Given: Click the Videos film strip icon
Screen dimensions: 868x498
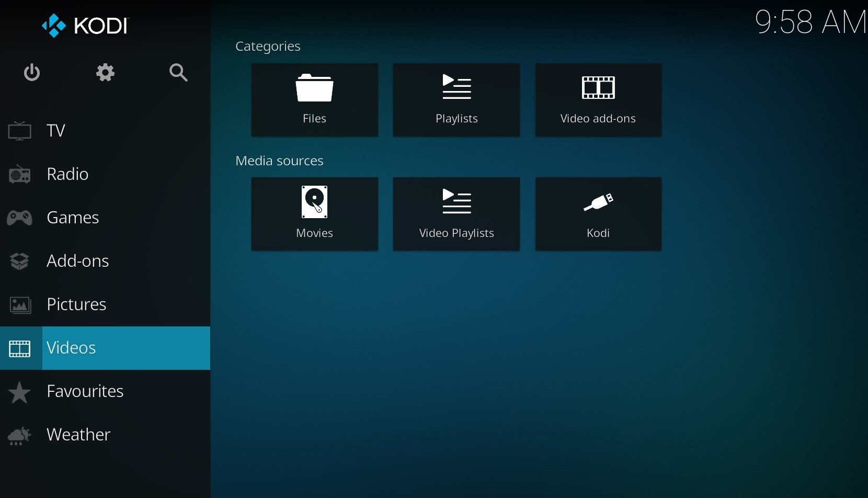Looking at the screenshot, I should click(20, 348).
